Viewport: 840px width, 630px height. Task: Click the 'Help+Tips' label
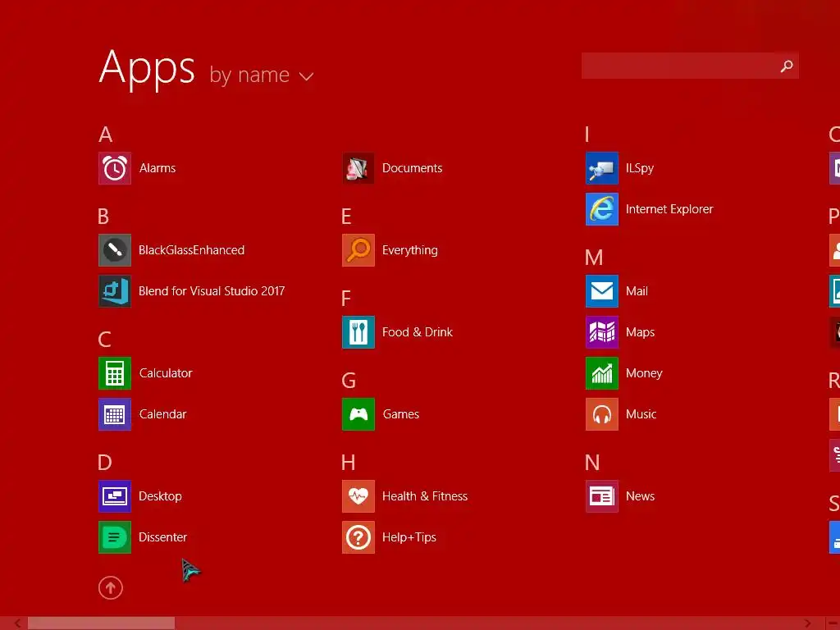click(x=409, y=537)
